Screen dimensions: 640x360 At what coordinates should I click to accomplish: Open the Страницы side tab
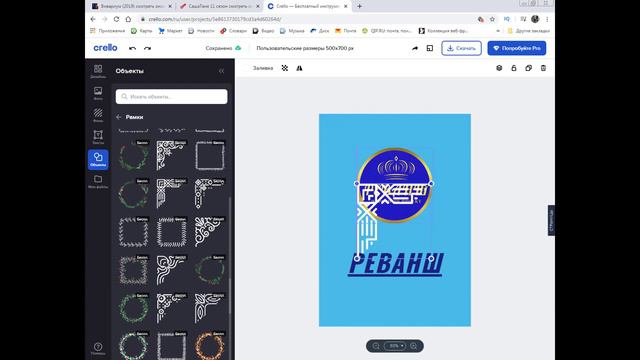pos(551,220)
